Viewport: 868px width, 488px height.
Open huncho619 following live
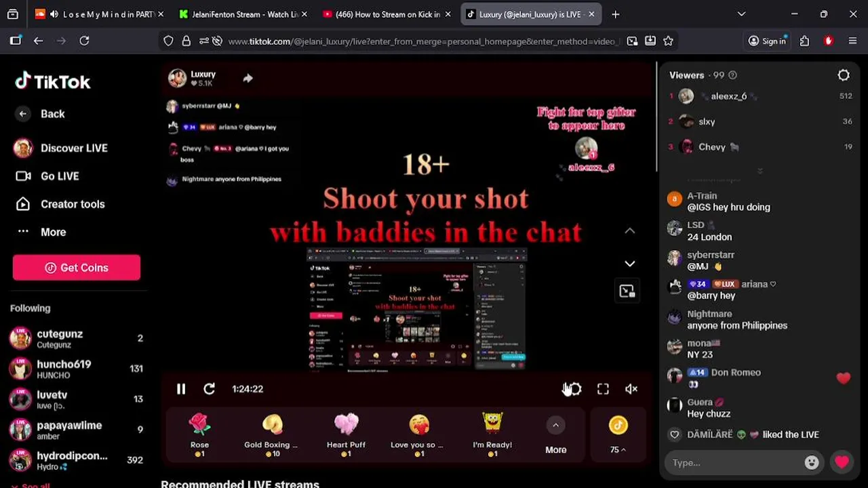pos(77,369)
